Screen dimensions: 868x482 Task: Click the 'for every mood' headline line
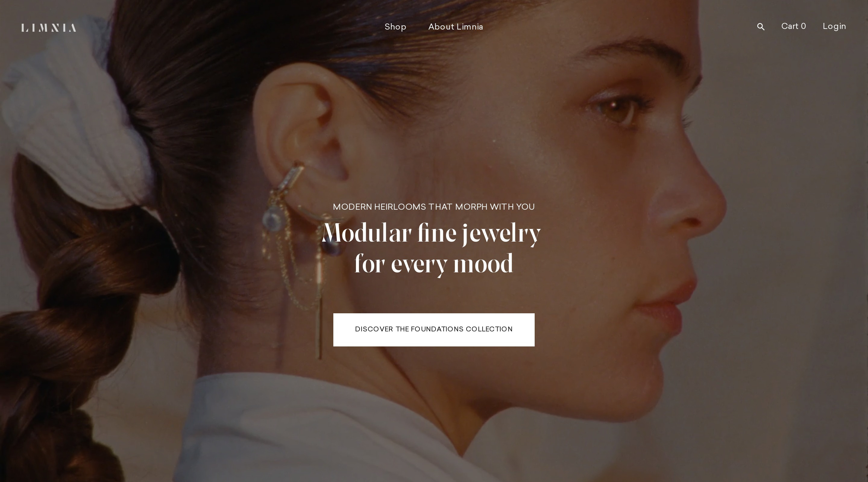pyautogui.click(x=434, y=264)
